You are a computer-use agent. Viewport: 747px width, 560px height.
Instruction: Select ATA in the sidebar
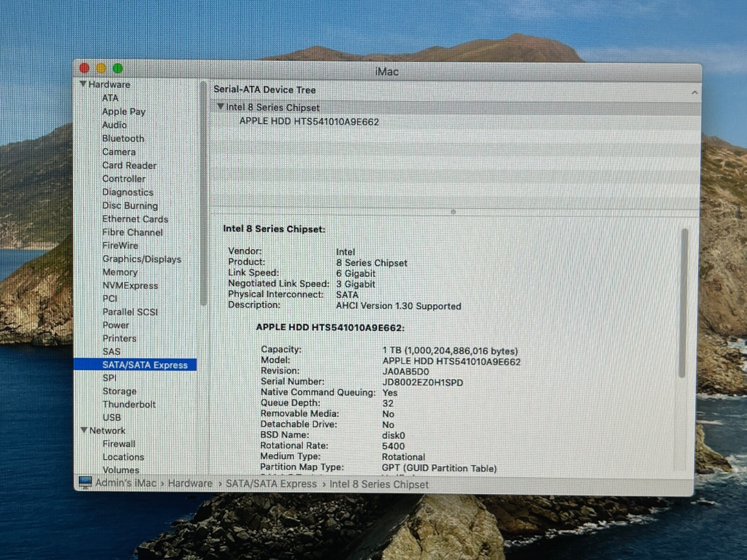coord(110,98)
